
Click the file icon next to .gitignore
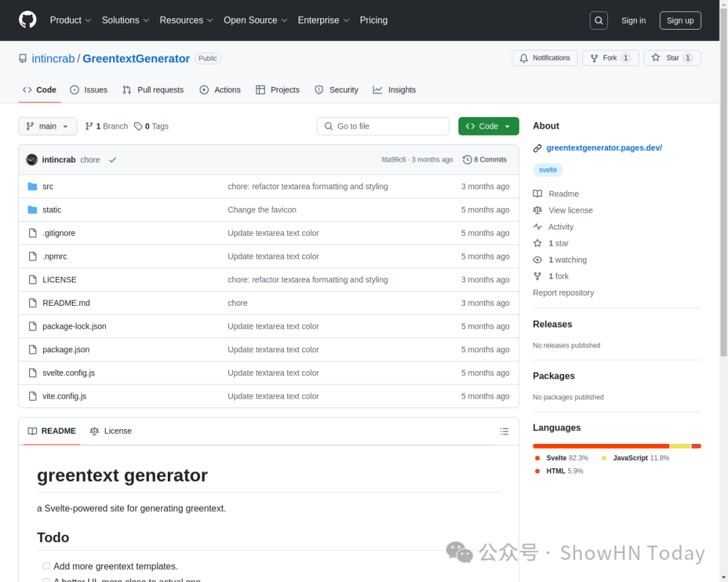tap(32, 233)
